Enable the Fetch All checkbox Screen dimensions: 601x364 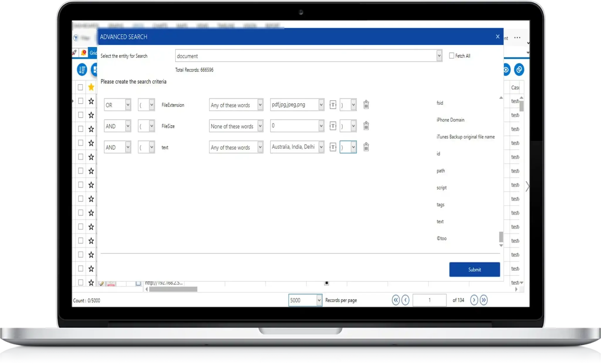pos(452,56)
